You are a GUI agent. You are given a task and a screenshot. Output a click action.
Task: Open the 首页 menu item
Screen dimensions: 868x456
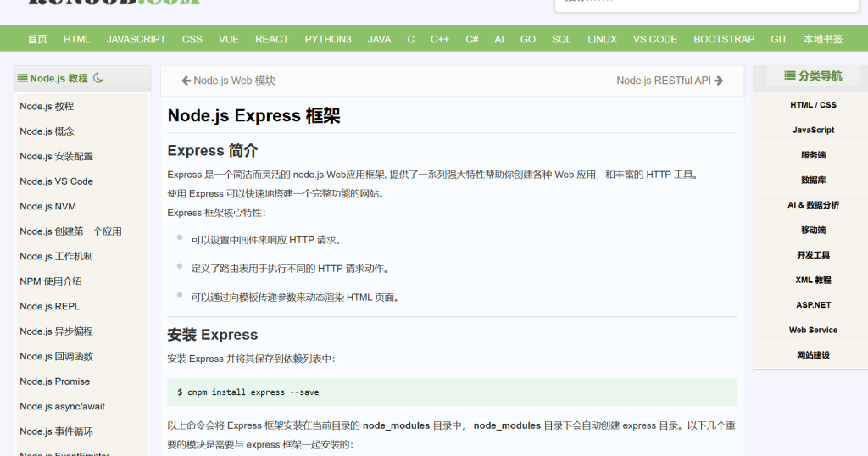coord(37,39)
